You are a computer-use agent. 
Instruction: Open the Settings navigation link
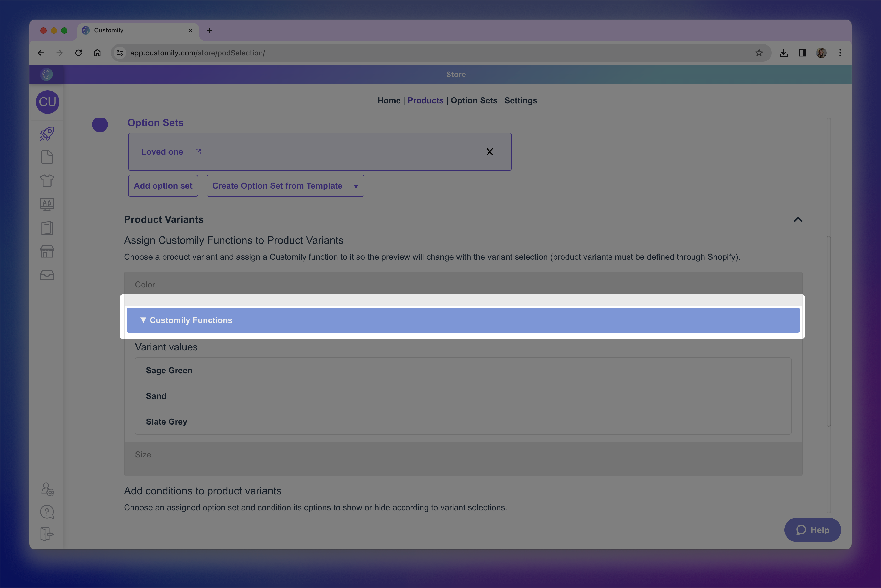[520, 100]
